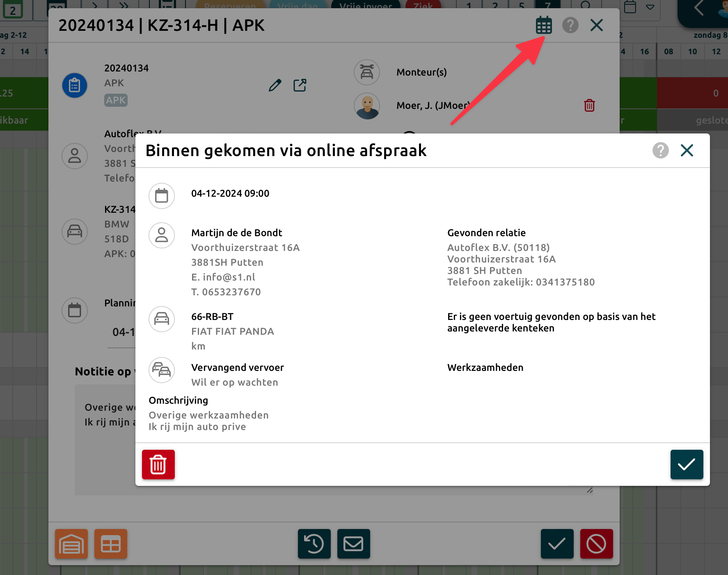
Task: Save the work order with the bottom checkmark button
Action: click(x=557, y=544)
